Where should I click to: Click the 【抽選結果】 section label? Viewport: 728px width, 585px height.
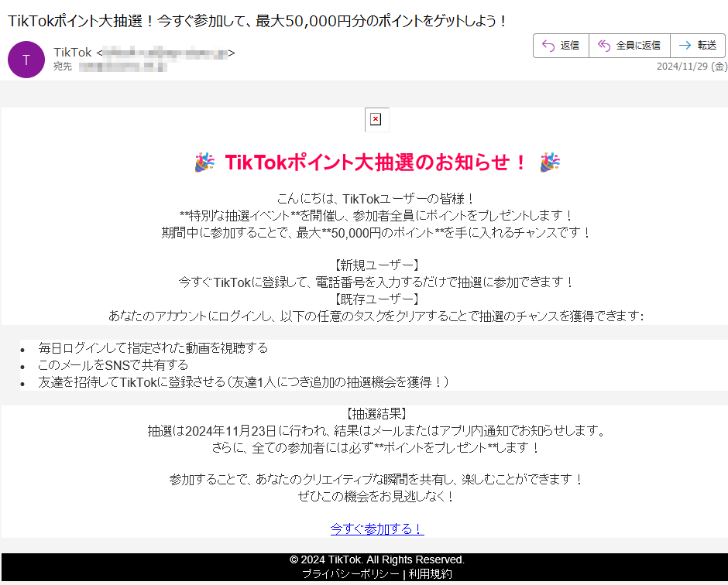point(377,414)
